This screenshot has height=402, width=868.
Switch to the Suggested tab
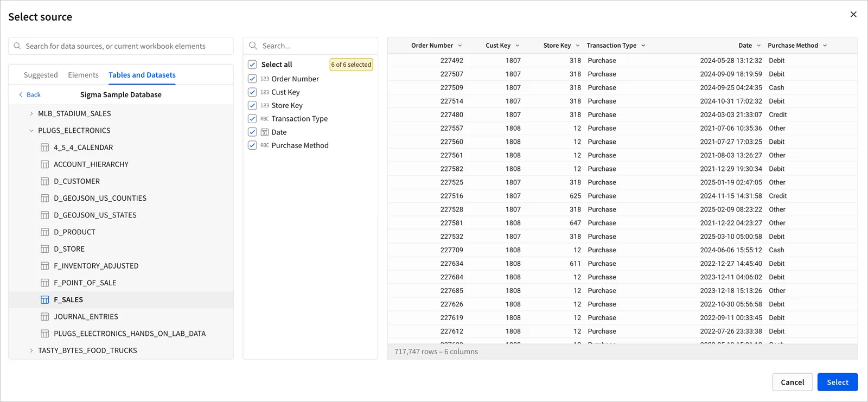[x=41, y=75]
